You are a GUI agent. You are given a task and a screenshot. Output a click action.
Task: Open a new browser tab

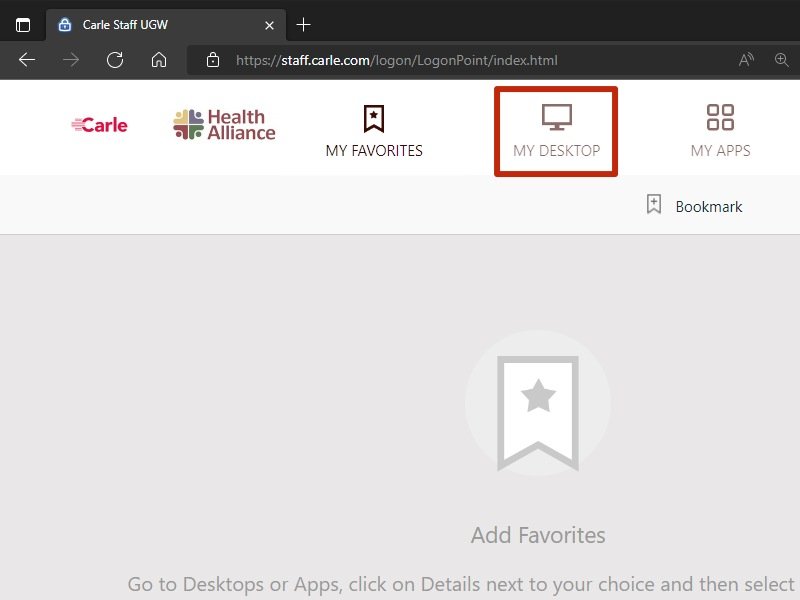tap(304, 25)
